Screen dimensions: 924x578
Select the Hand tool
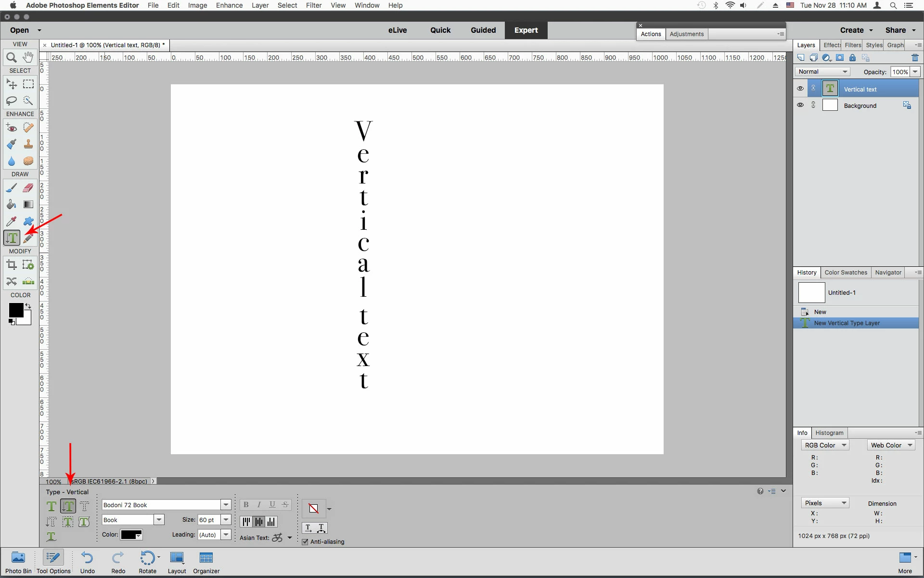(28, 57)
